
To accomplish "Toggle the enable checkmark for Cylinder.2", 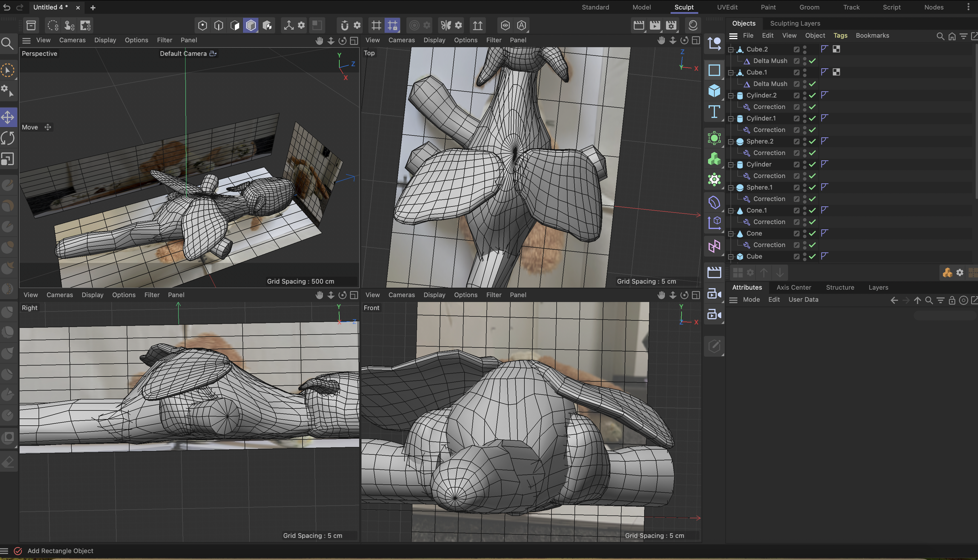I will [812, 95].
